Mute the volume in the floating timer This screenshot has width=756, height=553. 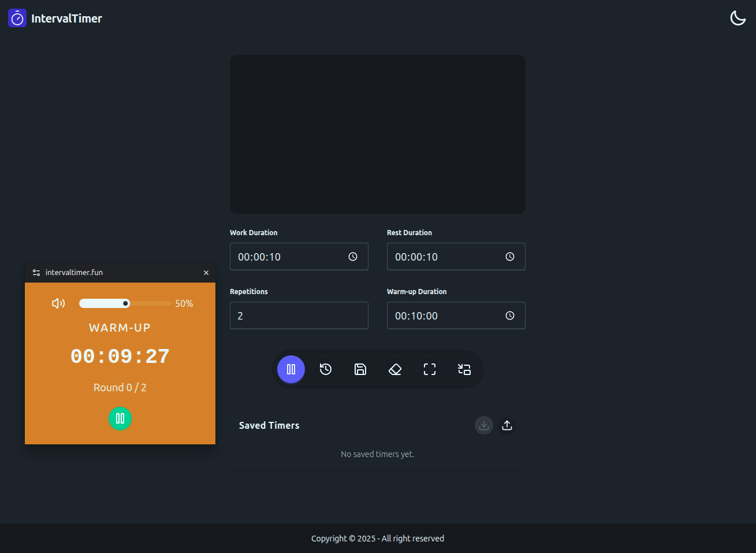[x=58, y=303]
